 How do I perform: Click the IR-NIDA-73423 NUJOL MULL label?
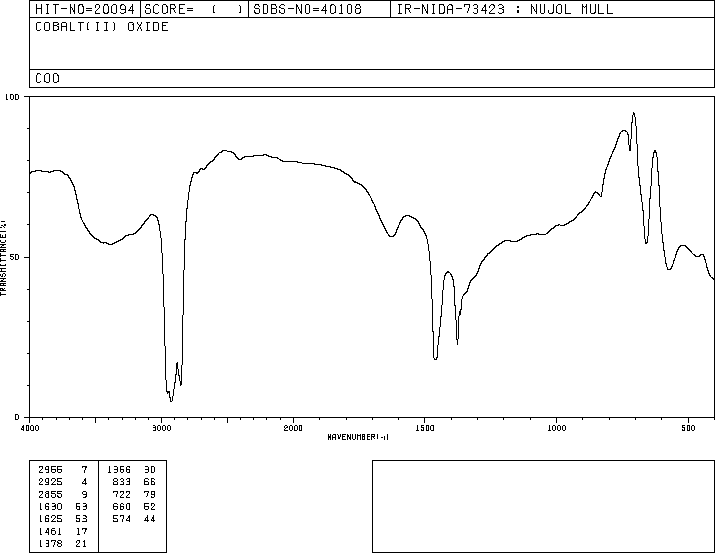coord(505,9)
